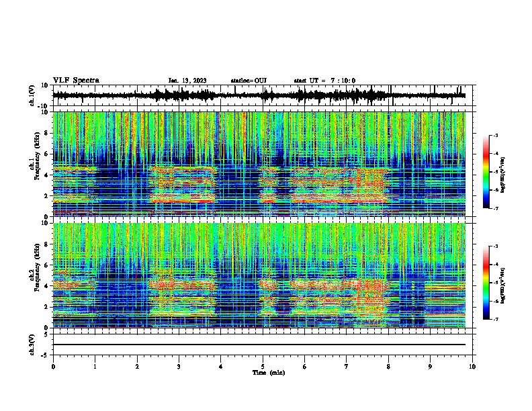
Task: Click the "4" tick on ch.2 frequency axis
Action: 48,286
